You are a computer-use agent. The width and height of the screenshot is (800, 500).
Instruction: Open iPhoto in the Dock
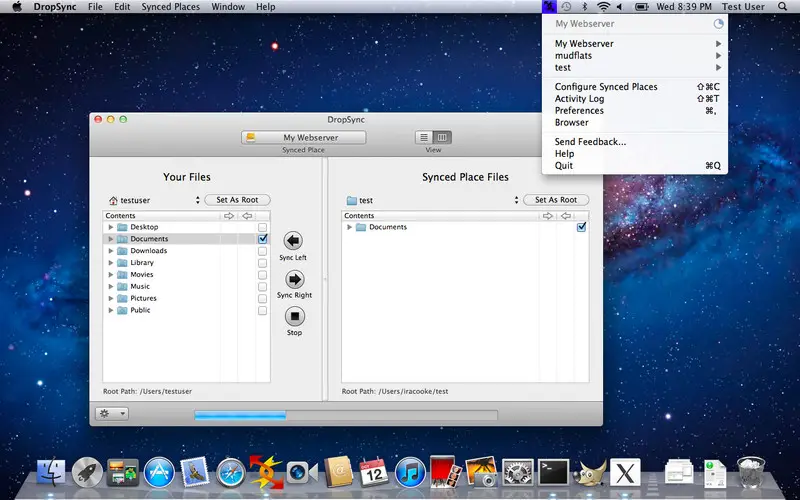482,472
